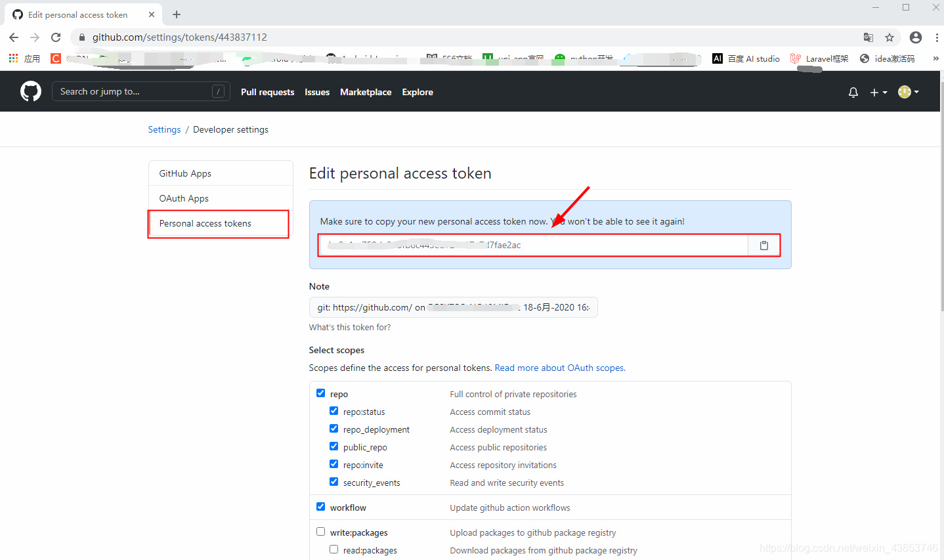Reload the page
Viewport: 944px width, 560px height.
point(56,37)
